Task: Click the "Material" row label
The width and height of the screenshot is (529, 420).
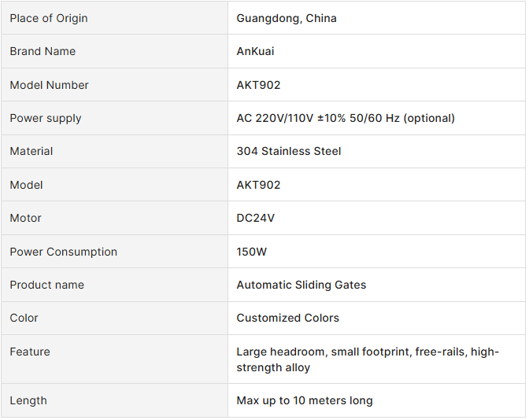Action: (x=31, y=151)
